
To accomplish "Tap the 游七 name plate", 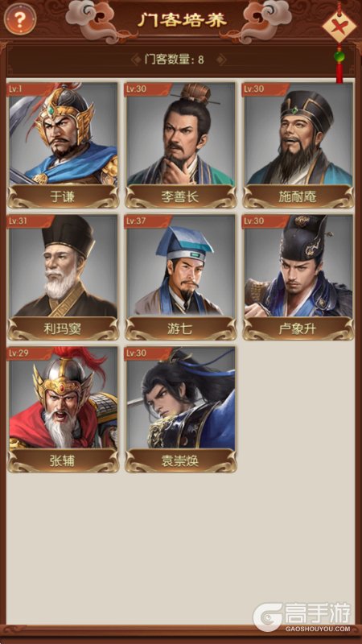I will pyautogui.click(x=180, y=329).
